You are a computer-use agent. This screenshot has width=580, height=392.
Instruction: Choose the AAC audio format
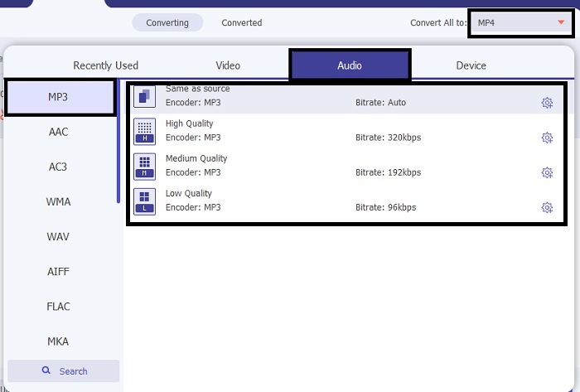point(58,132)
